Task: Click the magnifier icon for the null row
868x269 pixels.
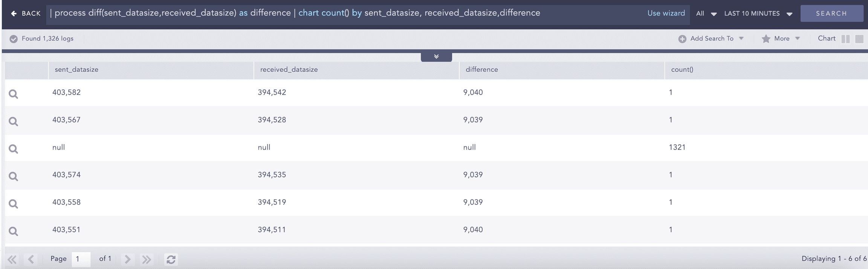Action: point(13,149)
